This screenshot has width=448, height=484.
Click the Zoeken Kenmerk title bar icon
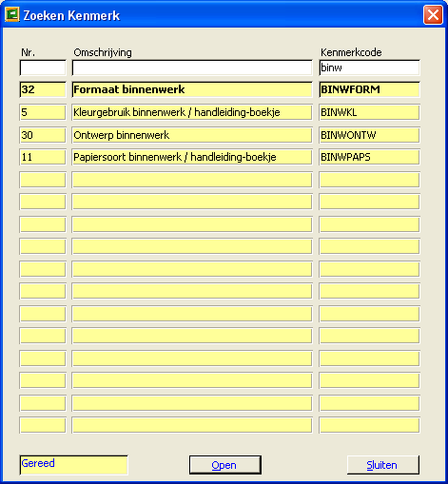click(12, 14)
